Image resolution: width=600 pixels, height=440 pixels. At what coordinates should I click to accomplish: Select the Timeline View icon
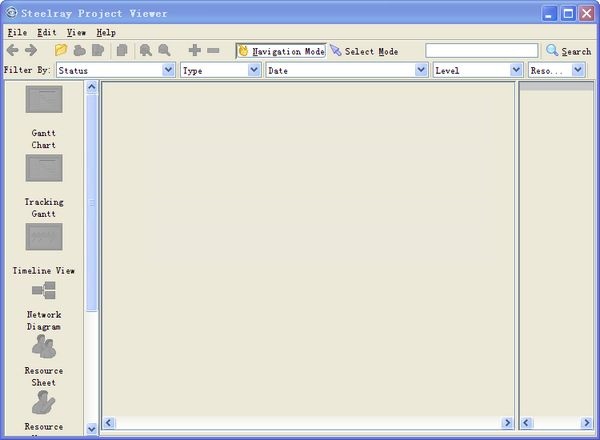coord(43,237)
